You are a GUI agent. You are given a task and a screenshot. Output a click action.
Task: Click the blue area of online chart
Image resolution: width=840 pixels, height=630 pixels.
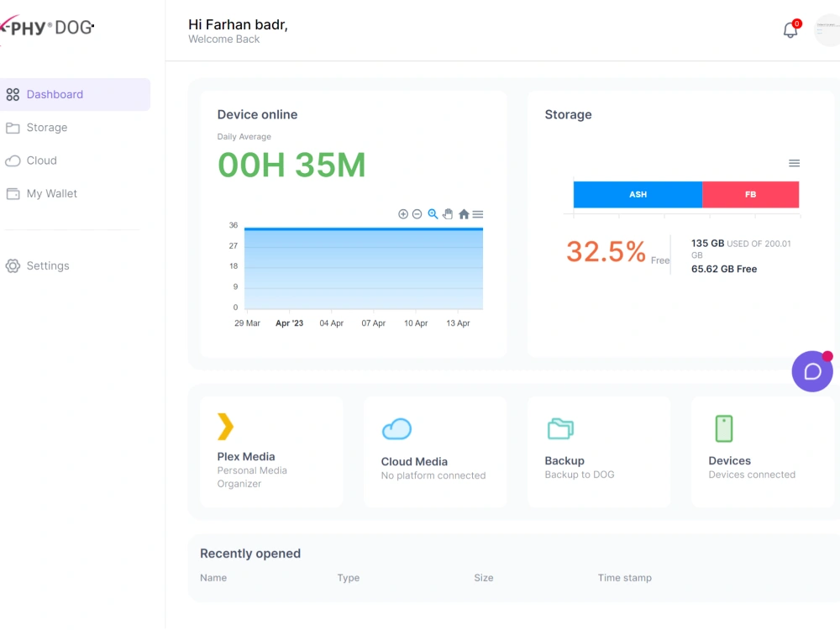[x=363, y=269]
